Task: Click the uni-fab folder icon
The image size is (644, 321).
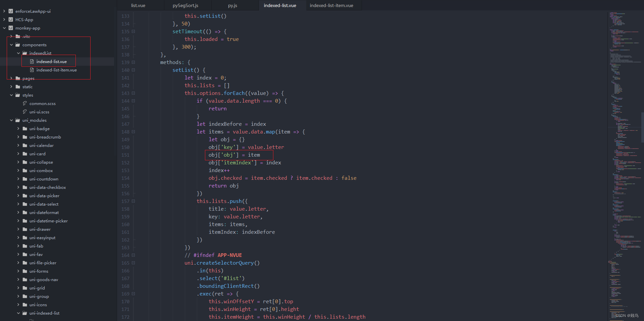Action: (x=25, y=246)
